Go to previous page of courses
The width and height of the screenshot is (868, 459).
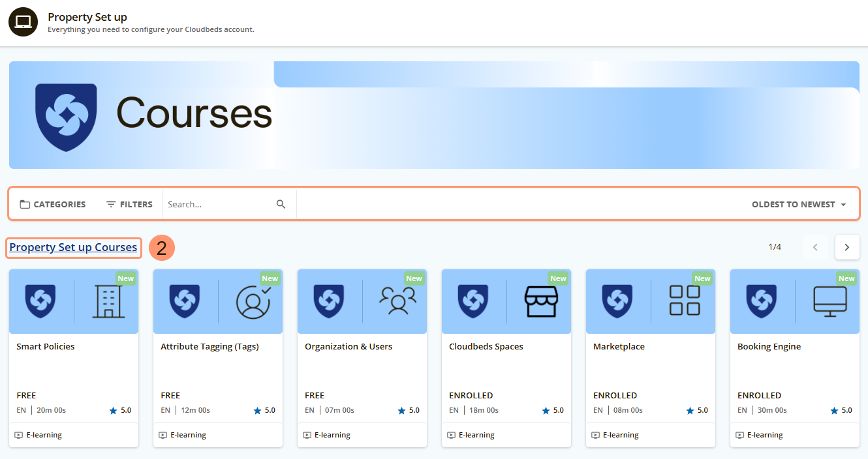pyautogui.click(x=814, y=247)
